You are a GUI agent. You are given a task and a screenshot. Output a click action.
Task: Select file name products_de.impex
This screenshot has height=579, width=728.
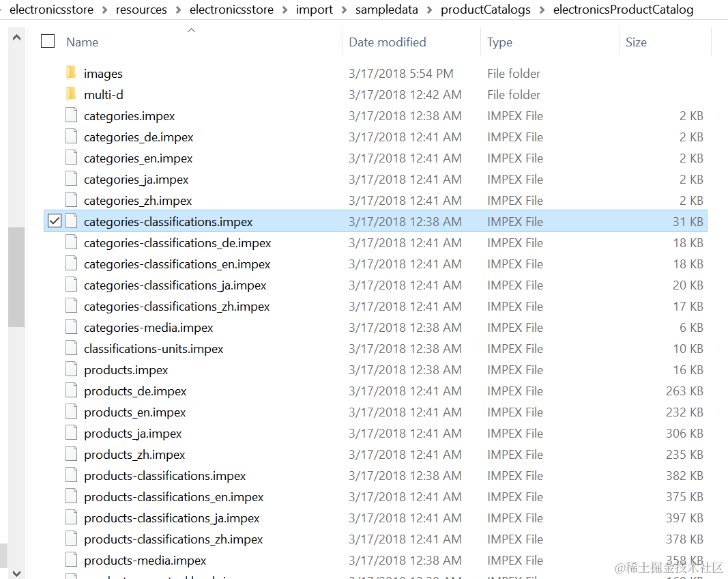coord(135,391)
